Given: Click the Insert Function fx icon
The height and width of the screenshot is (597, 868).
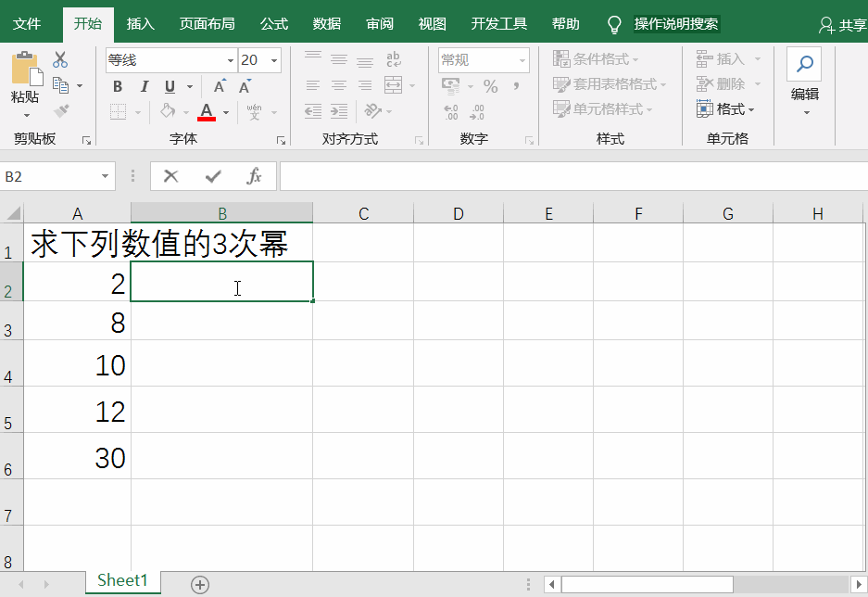Looking at the screenshot, I should [257, 175].
